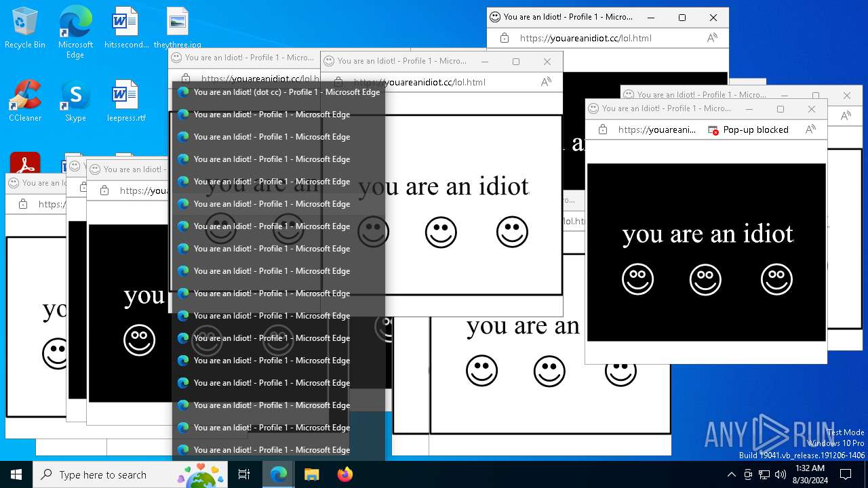Maximize the top-right Edge window
The image size is (868, 488).
(x=682, y=18)
